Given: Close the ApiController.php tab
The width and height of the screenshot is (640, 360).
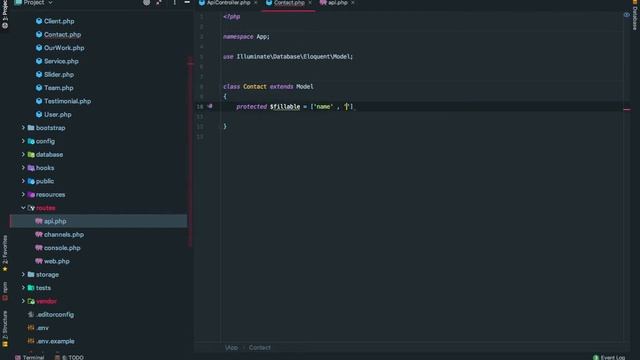Looking at the screenshot, I should 256,3.
